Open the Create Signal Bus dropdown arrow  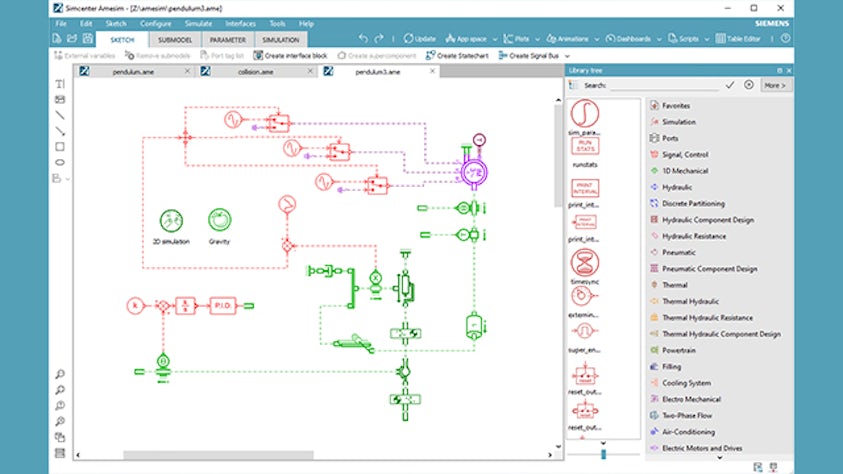point(567,56)
